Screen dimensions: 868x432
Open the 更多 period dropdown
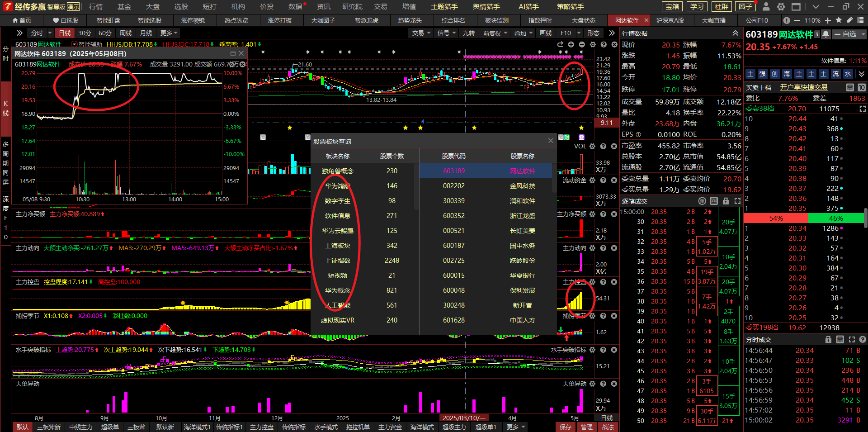pyautogui.click(x=169, y=33)
